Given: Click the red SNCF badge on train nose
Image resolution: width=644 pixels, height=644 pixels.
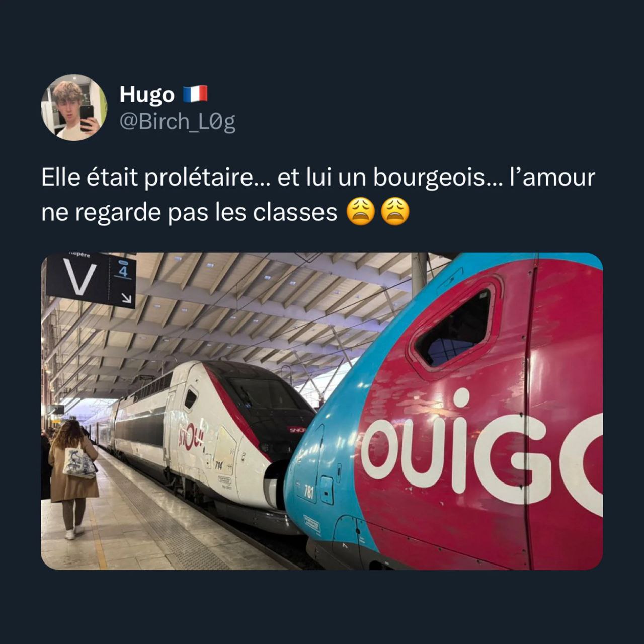Looking at the screenshot, I should pos(296,429).
